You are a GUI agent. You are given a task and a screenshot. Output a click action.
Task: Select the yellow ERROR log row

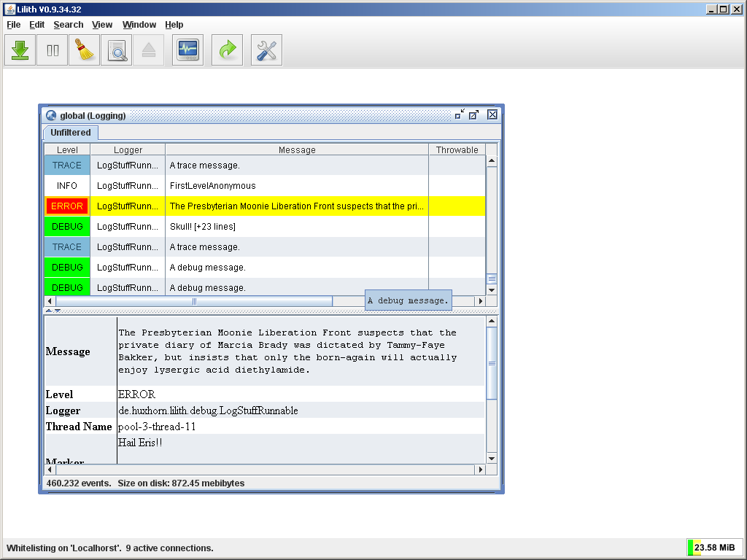295,206
